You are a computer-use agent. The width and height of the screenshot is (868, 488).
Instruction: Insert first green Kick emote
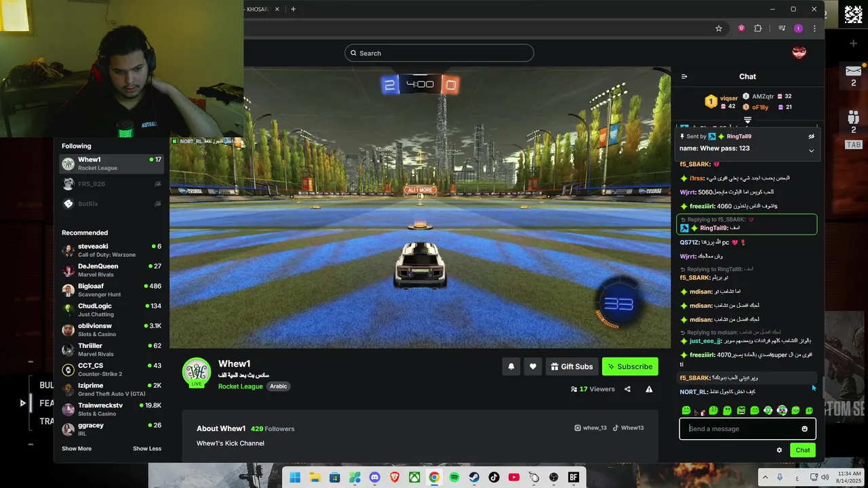tap(686, 410)
